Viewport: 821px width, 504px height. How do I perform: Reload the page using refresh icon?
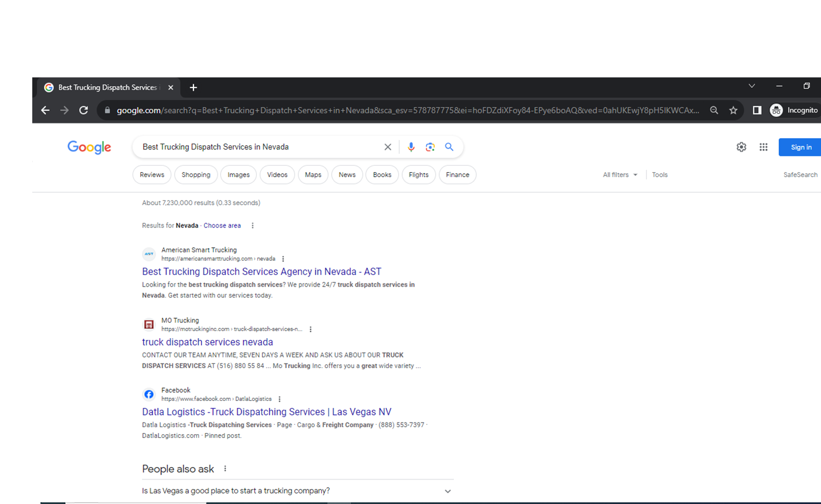[84, 110]
